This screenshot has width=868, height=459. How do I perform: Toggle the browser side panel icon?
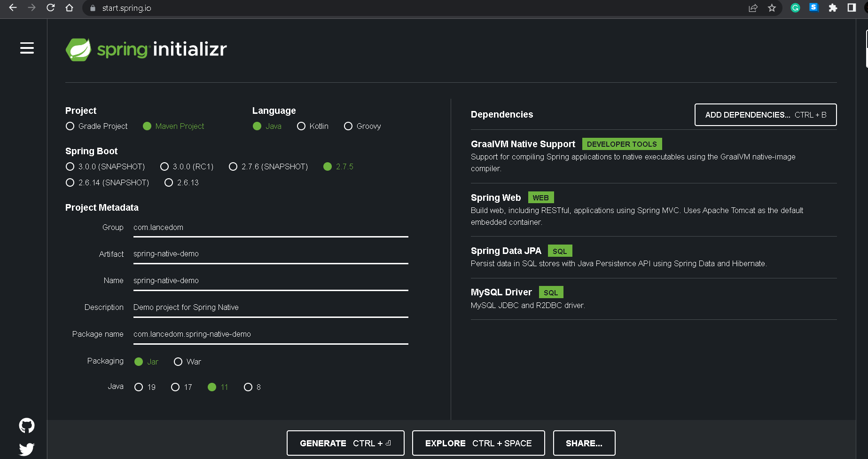tap(852, 8)
